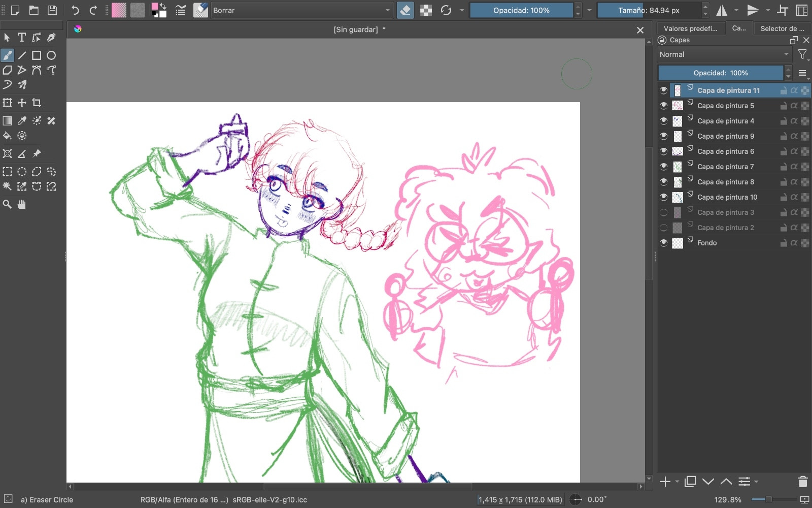Select the Transform tool
The height and width of the screenshot is (508, 812).
[7, 103]
